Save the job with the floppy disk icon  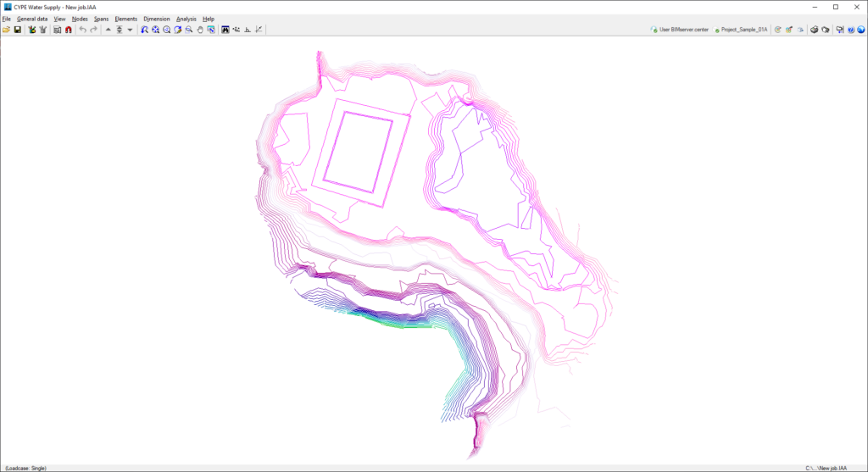[x=18, y=30]
